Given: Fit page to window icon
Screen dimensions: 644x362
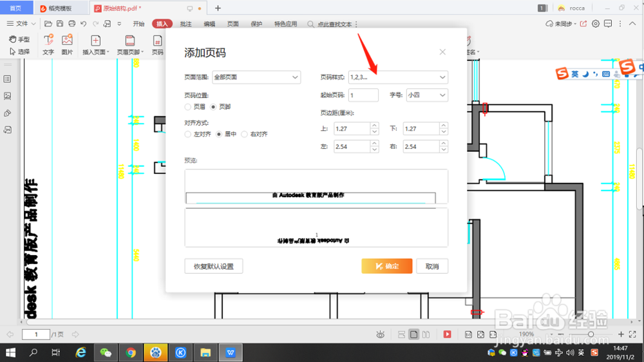Looking at the screenshot, I should pyautogui.click(x=481, y=334).
